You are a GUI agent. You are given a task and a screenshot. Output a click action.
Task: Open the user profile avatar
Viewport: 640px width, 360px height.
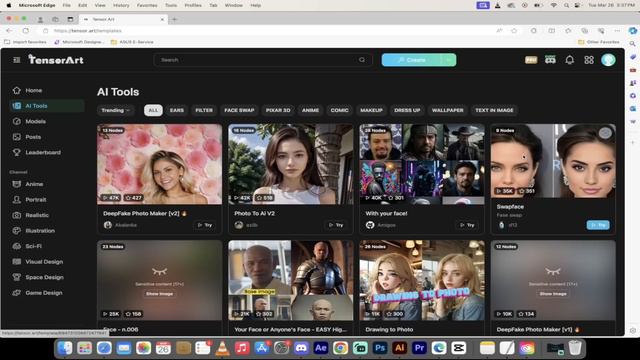point(608,60)
